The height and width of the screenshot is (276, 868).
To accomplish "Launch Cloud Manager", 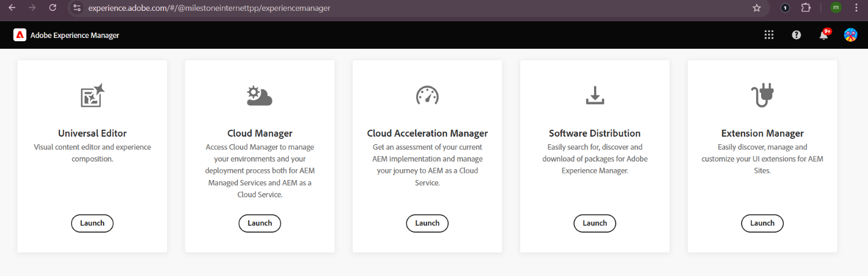I will pos(260,223).
